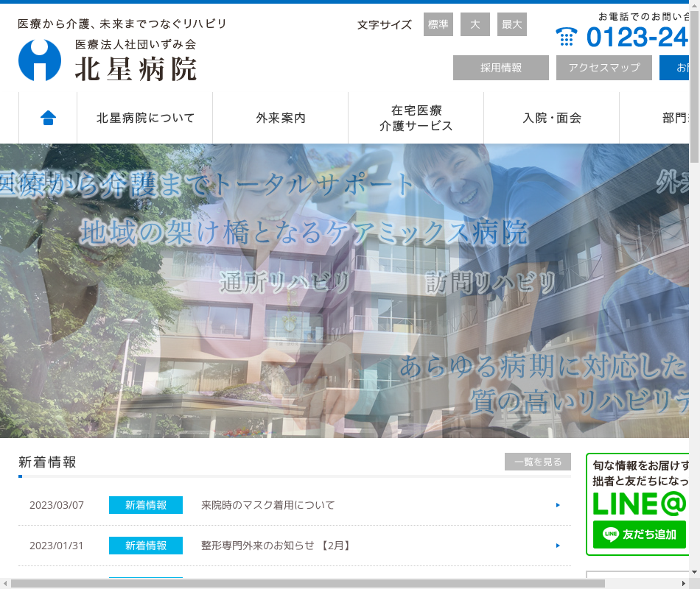Open the 北星病院について menu
Viewport: 700px width, 589px height.
pos(145,118)
